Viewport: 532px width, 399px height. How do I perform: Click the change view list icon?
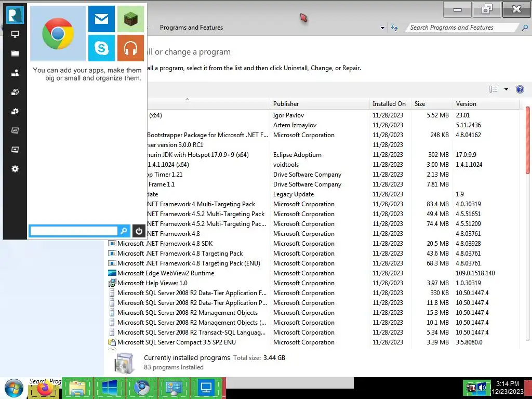(x=494, y=89)
